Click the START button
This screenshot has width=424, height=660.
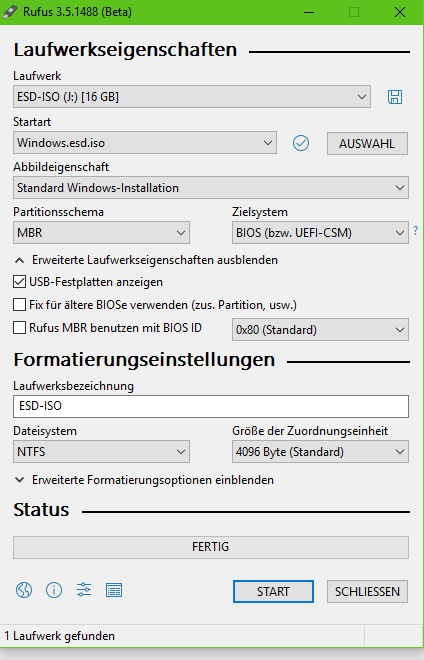coord(273,591)
